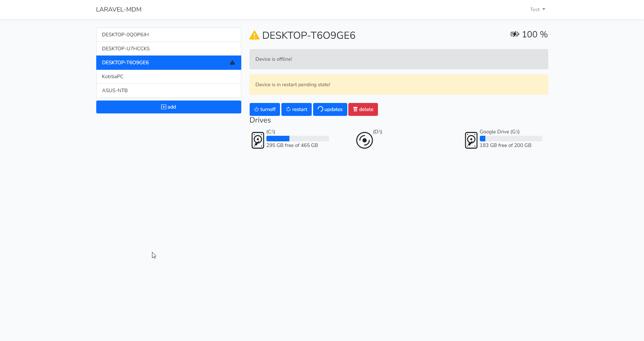644x341 pixels.
Task: Click the 100 % battery level text
Action: [x=535, y=34]
